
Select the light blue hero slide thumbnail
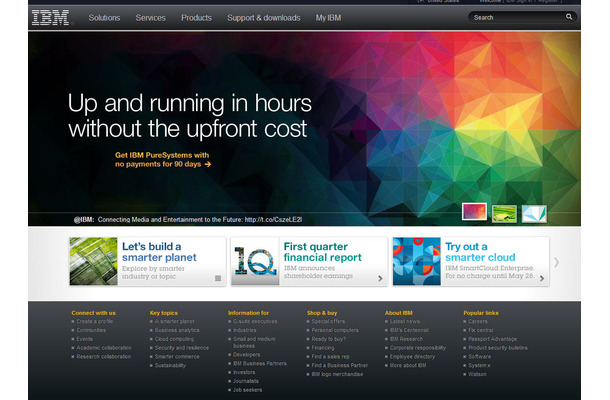click(534, 214)
